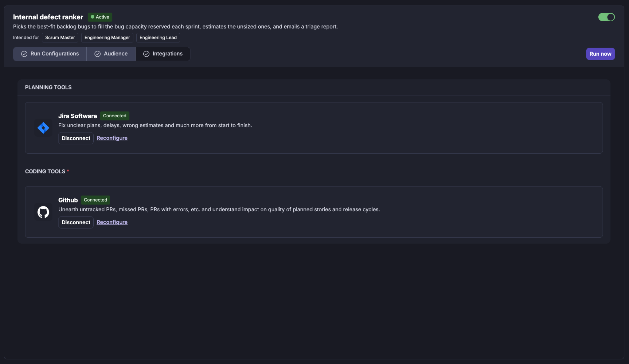Click the Engineering Manager tag
629x364 pixels.
coord(107,37)
